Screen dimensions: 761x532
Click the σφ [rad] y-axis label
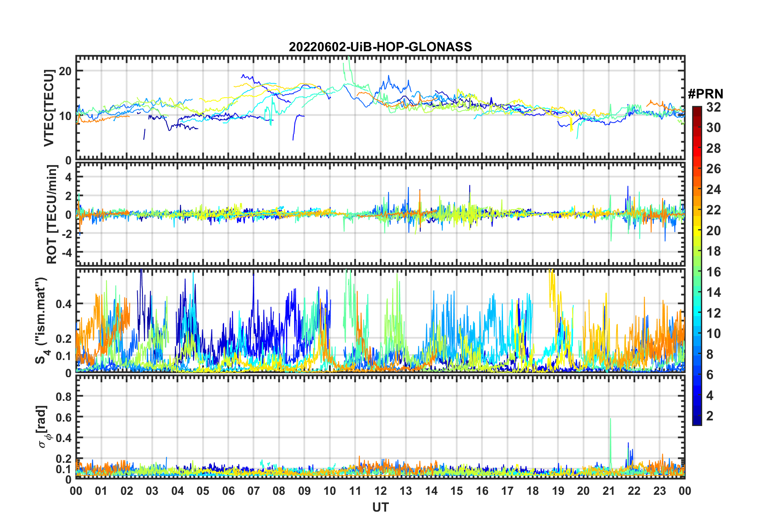pyautogui.click(x=43, y=427)
